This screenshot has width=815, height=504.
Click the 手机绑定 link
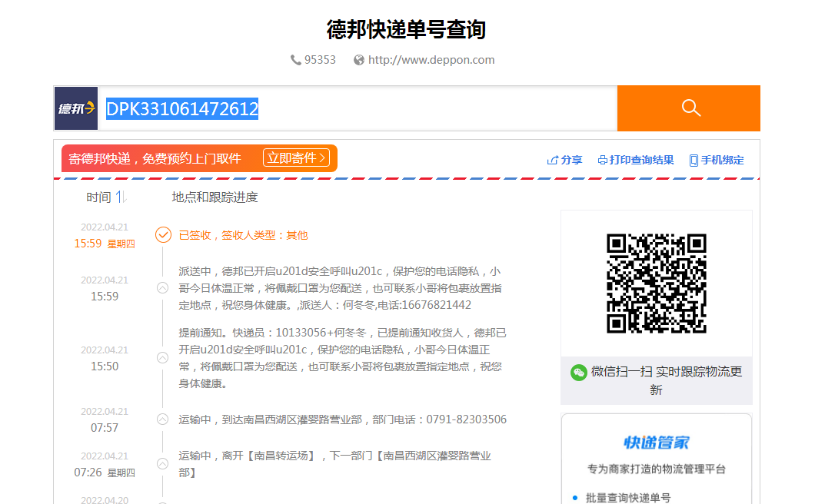tap(717, 160)
